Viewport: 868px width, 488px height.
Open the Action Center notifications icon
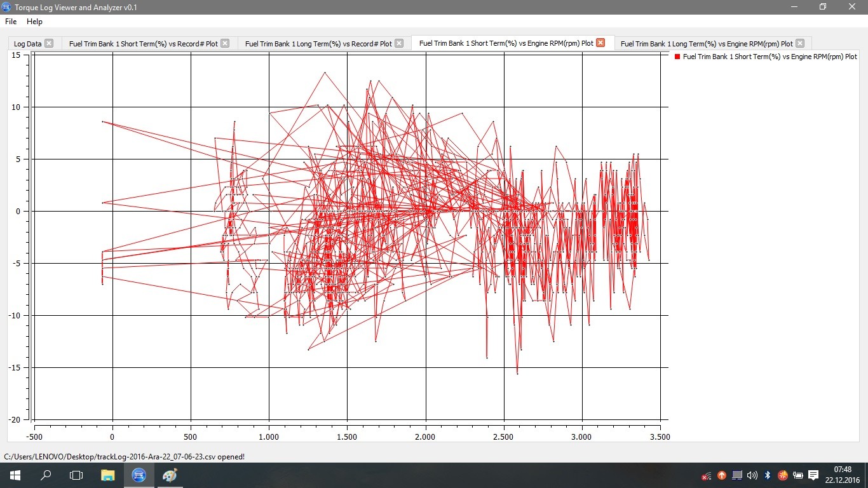tap(813, 475)
